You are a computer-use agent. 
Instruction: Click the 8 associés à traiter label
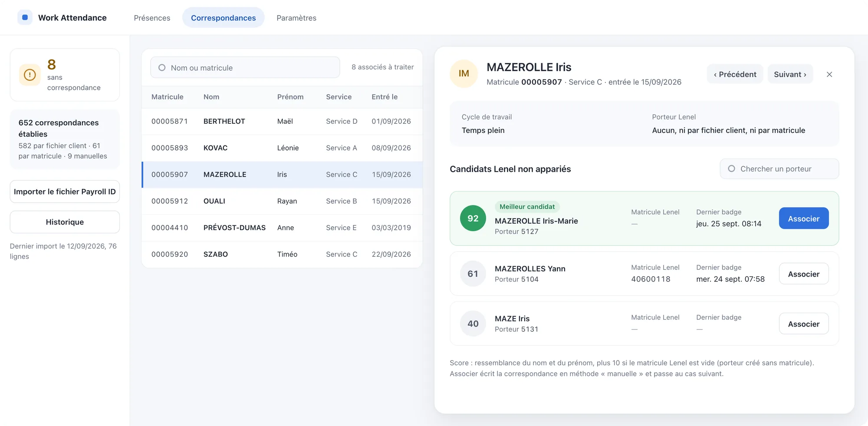[x=382, y=67]
